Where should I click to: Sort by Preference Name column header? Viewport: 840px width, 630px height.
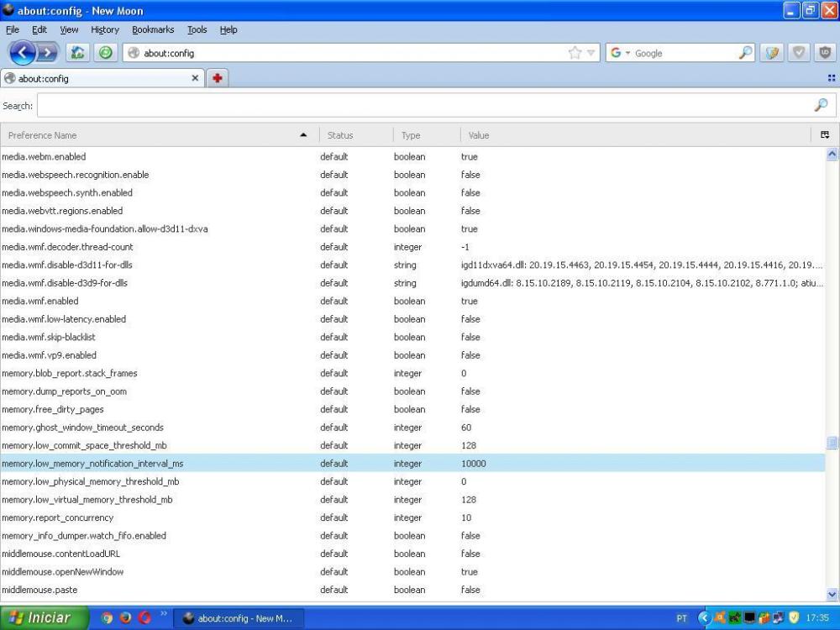pos(151,135)
